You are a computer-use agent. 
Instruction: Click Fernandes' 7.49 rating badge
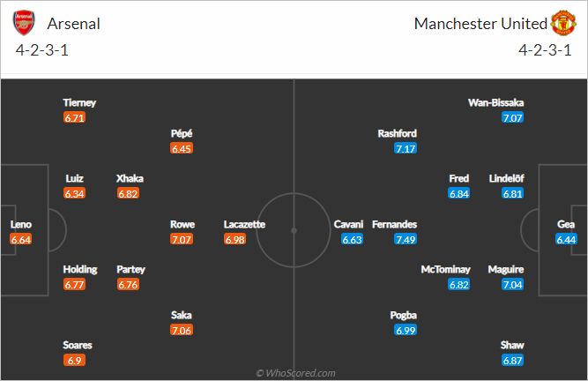(x=406, y=239)
